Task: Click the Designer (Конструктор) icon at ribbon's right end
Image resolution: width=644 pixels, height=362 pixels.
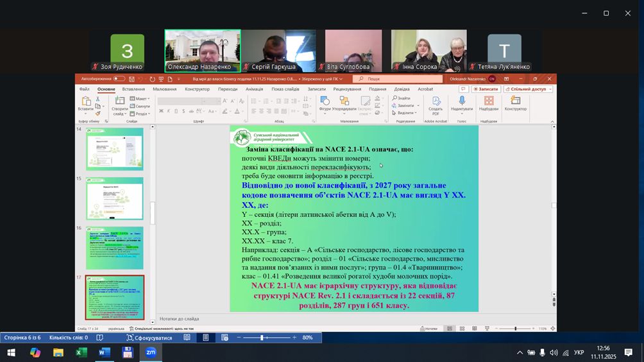Action: [x=515, y=102]
